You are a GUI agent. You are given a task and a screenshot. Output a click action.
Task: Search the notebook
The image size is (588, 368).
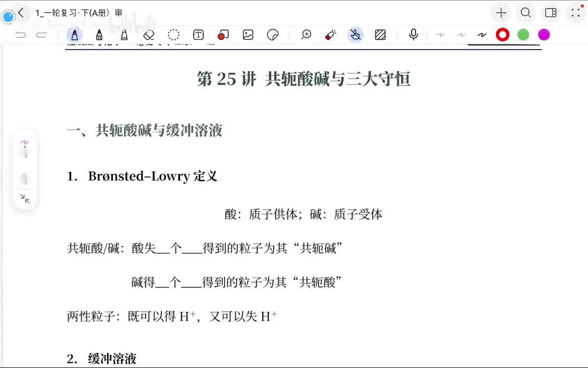526,13
